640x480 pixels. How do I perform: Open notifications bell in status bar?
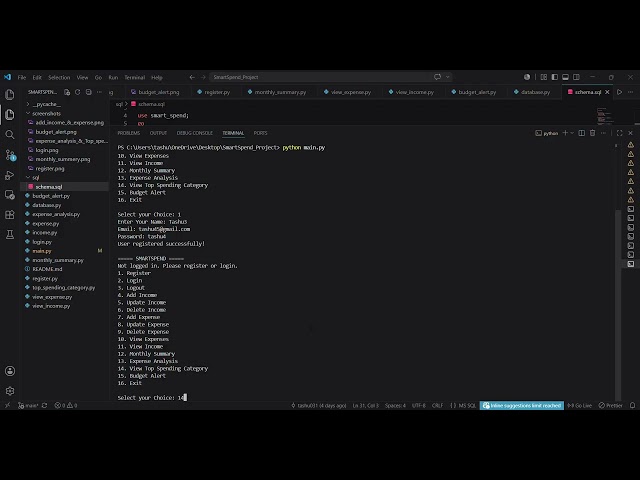click(x=632, y=405)
